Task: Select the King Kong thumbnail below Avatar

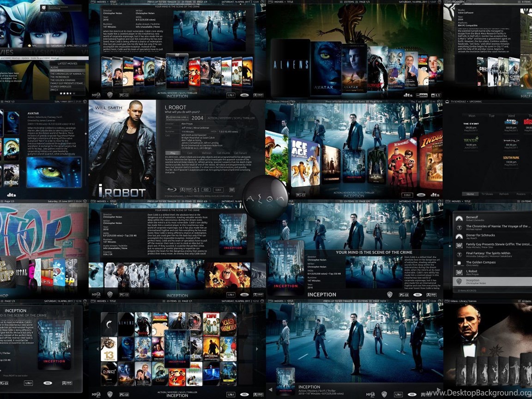Action: point(11,175)
